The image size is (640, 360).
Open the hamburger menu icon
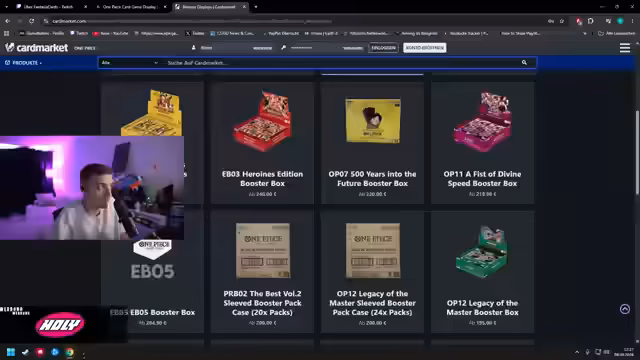click(x=624, y=48)
